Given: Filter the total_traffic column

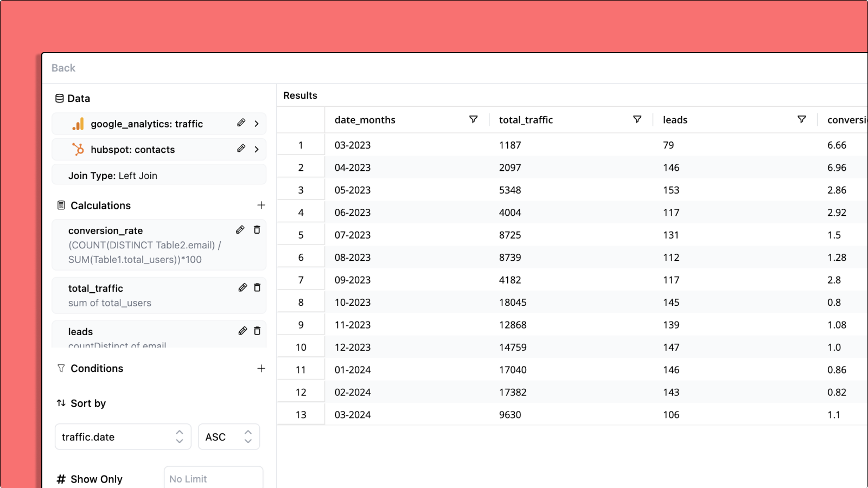Looking at the screenshot, I should tap(637, 119).
